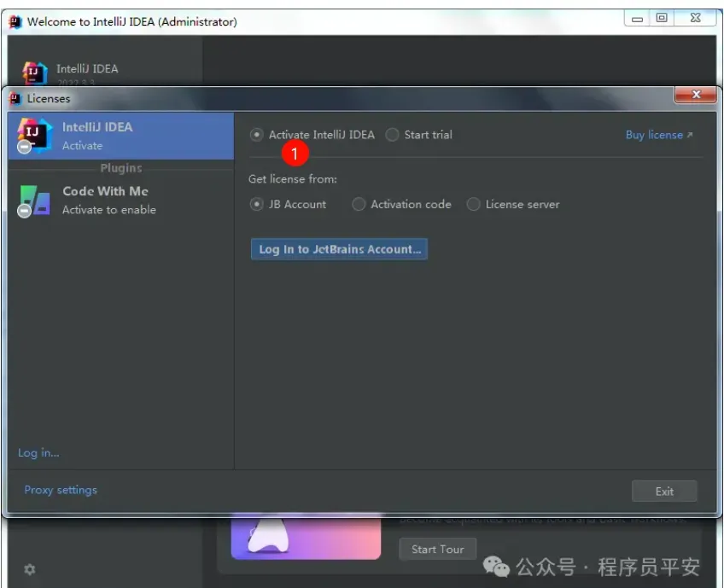This screenshot has width=724, height=588.
Task: Click Log In to JetBrains Account button
Action: (x=340, y=249)
